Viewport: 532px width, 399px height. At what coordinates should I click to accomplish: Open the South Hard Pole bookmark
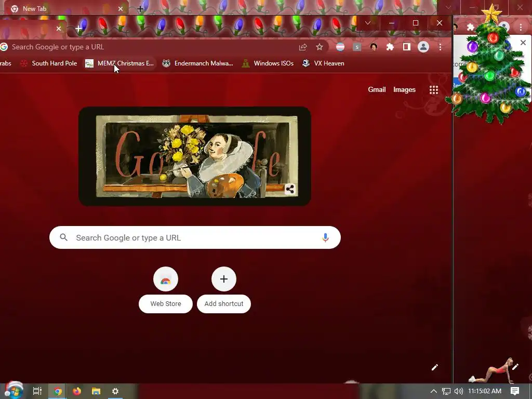tap(48, 63)
